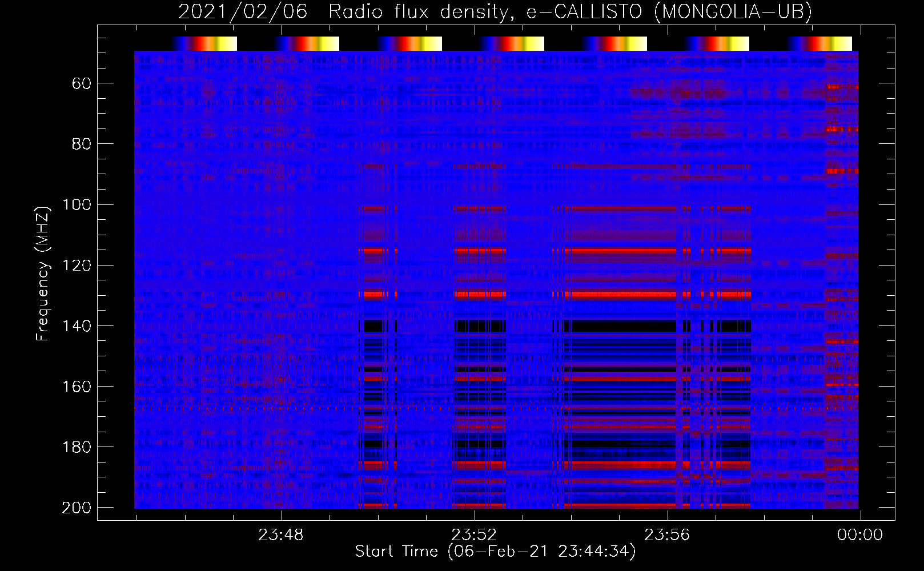Select the 60 frequency tick label
This screenshot has width=924, height=571.
pyautogui.click(x=81, y=84)
